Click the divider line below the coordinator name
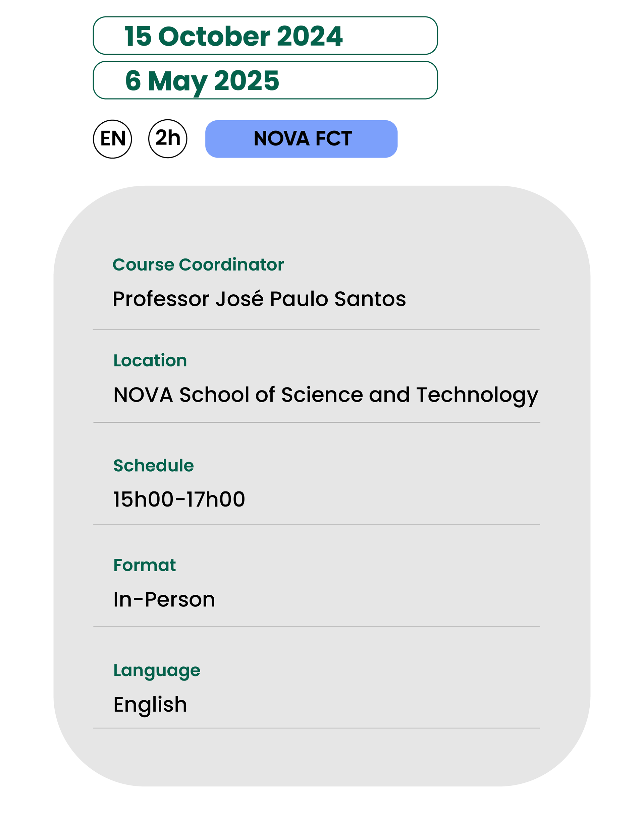 click(316, 330)
